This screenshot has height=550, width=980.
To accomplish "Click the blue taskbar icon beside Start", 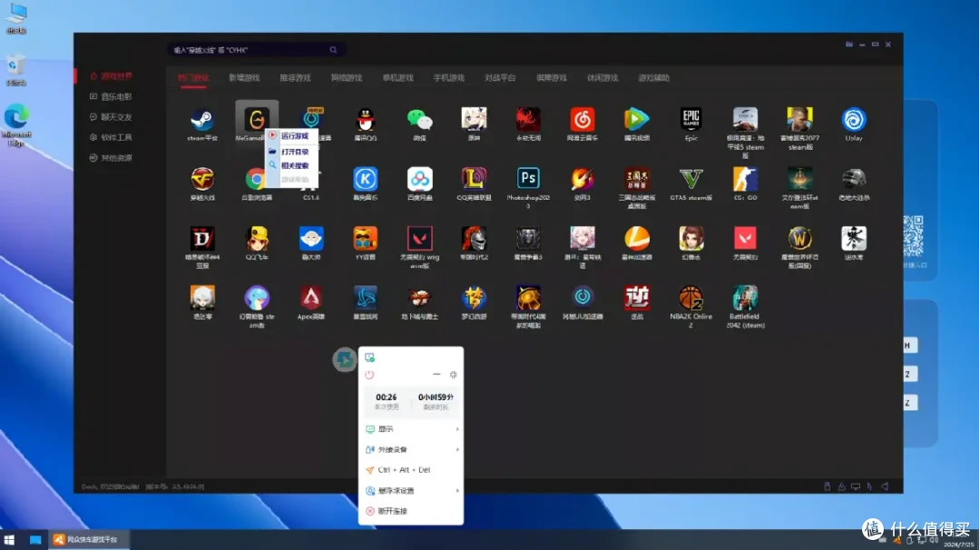I will (x=35, y=539).
